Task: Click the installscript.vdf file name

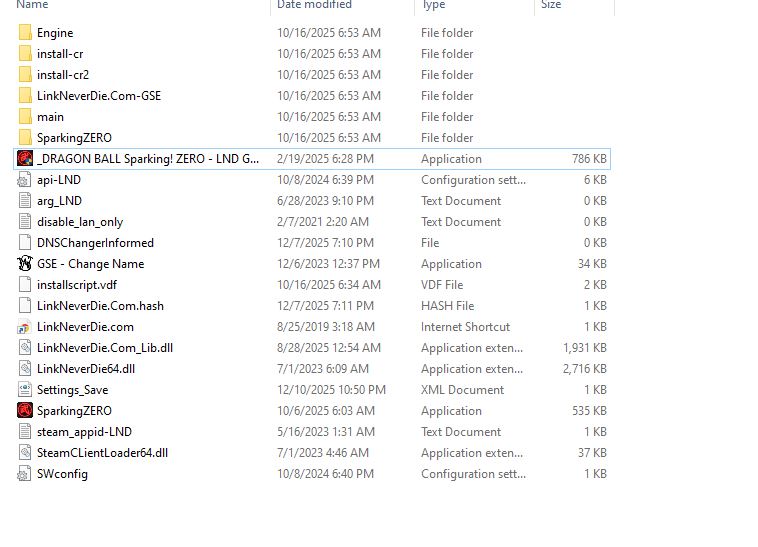Action: coord(76,285)
